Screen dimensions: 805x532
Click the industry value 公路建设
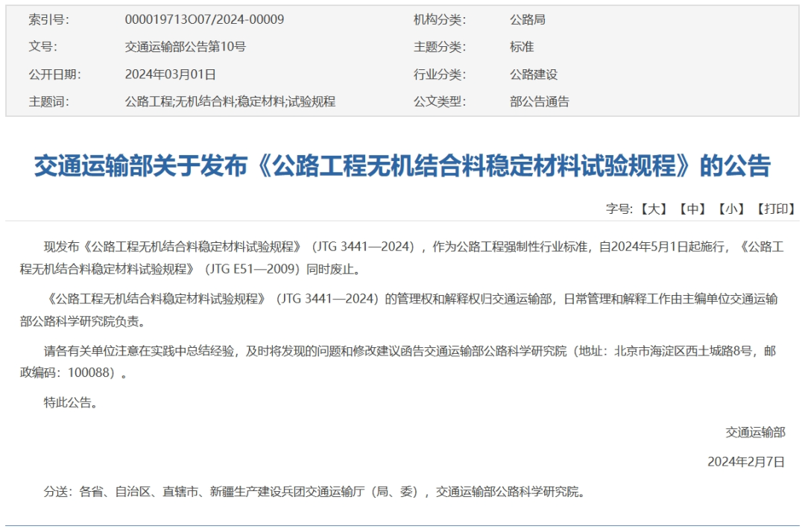point(534,75)
